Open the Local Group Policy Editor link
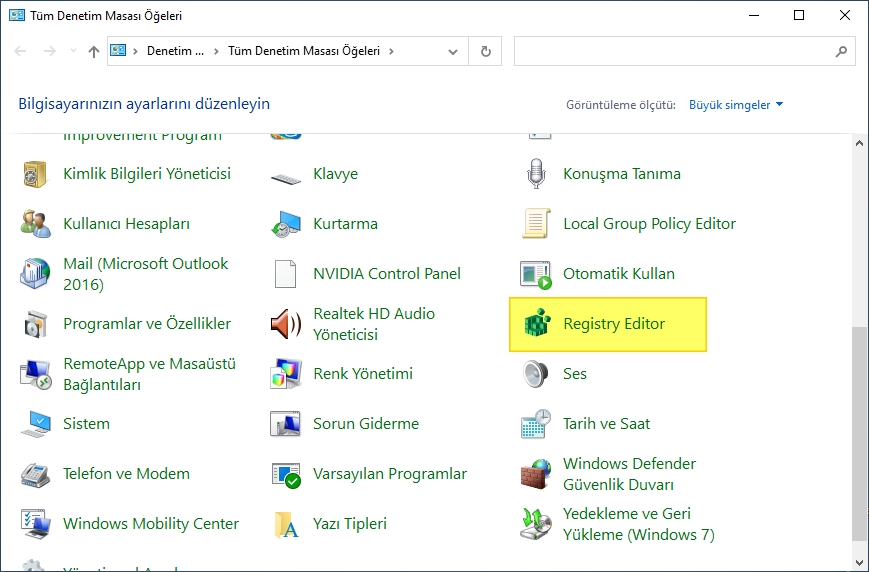 click(650, 224)
